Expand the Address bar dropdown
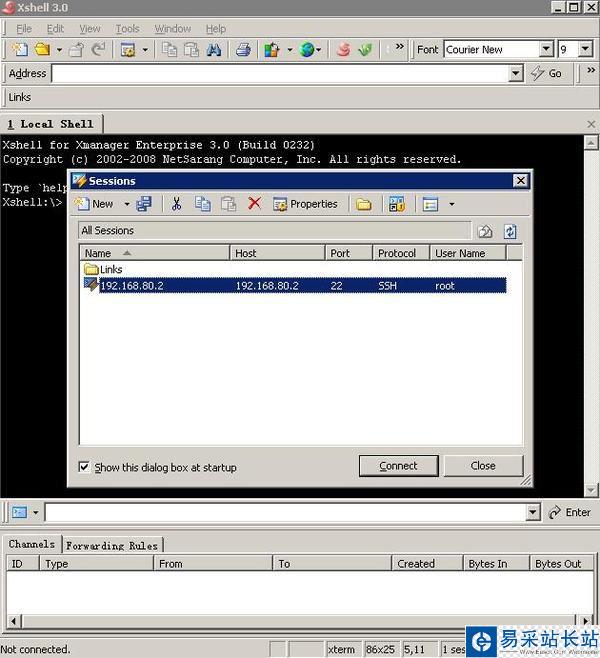 (516, 73)
